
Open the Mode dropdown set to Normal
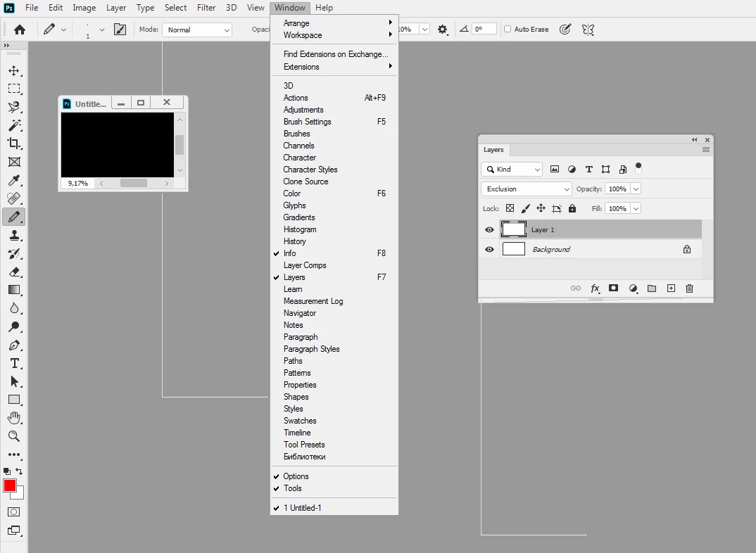197,30
